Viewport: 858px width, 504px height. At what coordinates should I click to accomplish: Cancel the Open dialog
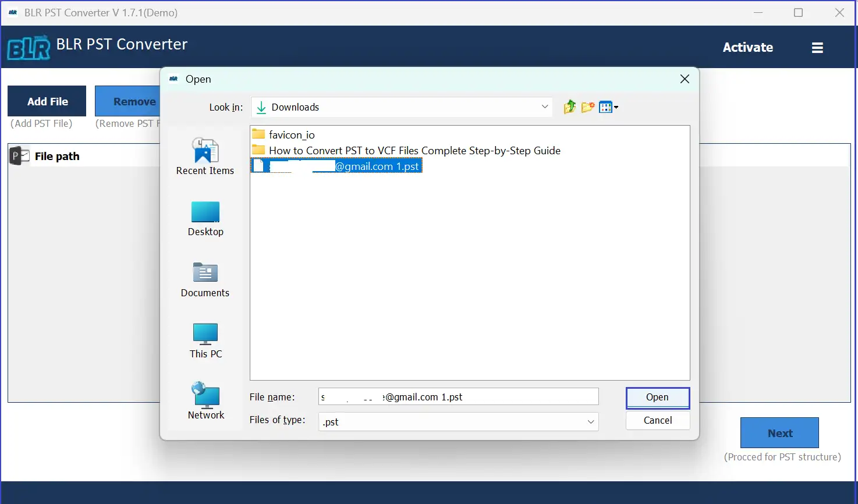click(x=657, y=420)
